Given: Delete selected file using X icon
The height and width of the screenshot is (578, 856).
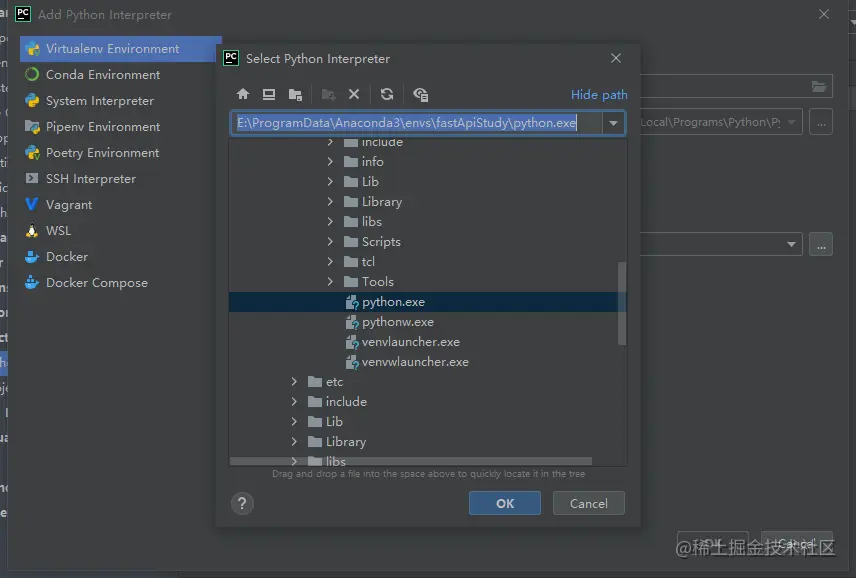Looking at the screenshot, I should pos(354,94).
